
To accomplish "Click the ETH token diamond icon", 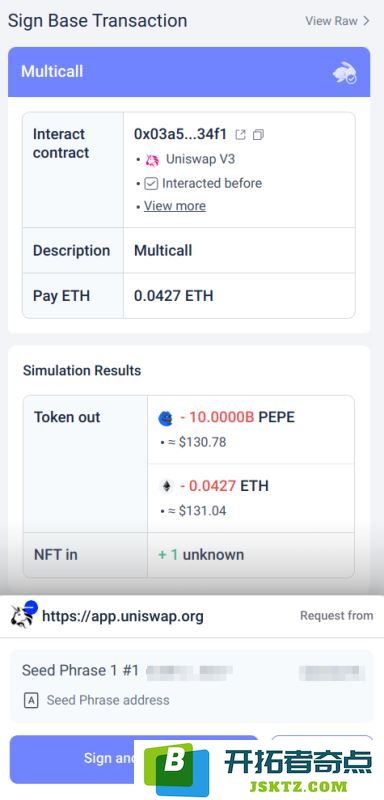I will point(166,487).
